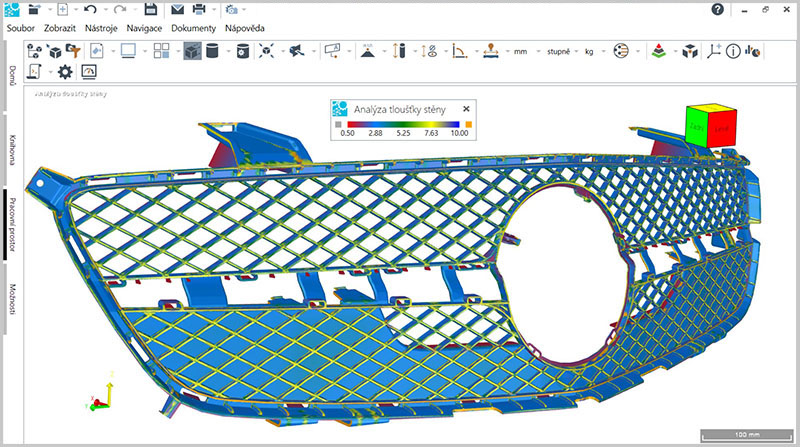Click the model tree structure icon
This screenshot has height=447, width=800.
tap(36, 50)
